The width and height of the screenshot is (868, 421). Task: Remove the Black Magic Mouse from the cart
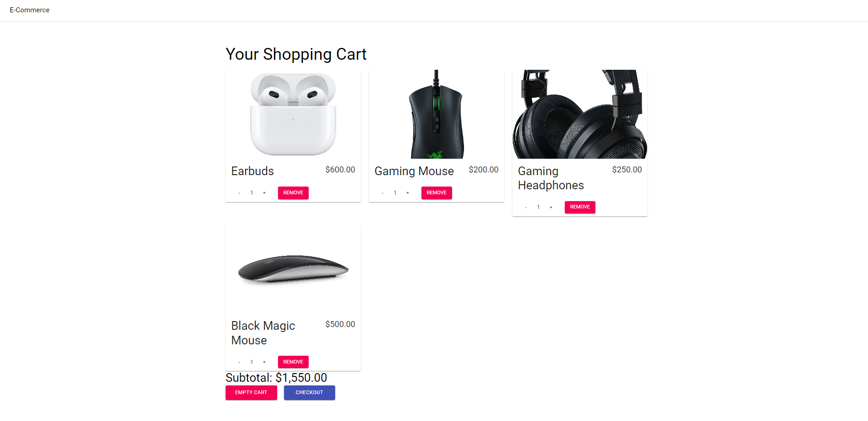click(x=293, y=361)
